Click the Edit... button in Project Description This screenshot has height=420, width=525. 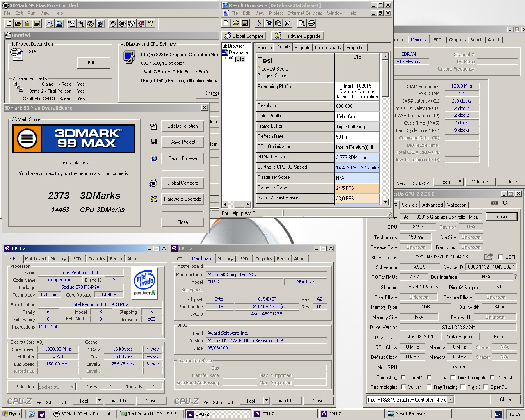coord(94,63)
